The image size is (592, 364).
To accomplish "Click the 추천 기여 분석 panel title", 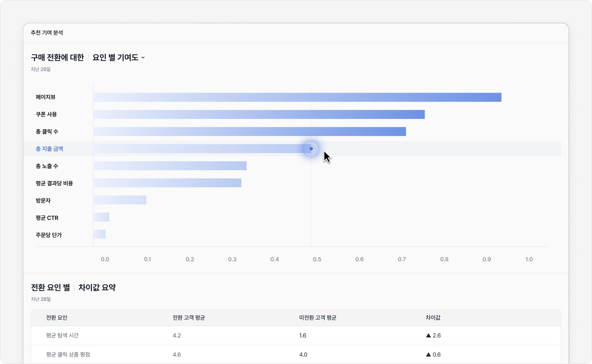I will (x=47, y=33).
